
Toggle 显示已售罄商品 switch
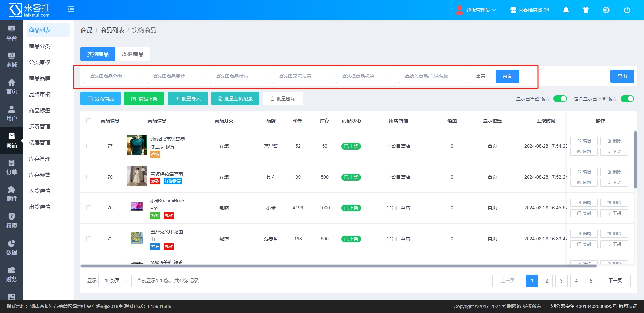560,99
